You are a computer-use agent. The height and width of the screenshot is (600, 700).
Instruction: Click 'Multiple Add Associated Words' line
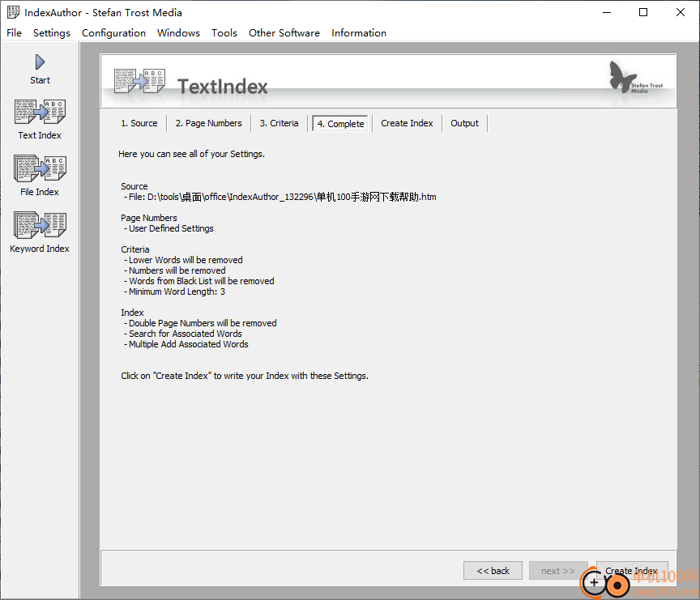[186, 344]
